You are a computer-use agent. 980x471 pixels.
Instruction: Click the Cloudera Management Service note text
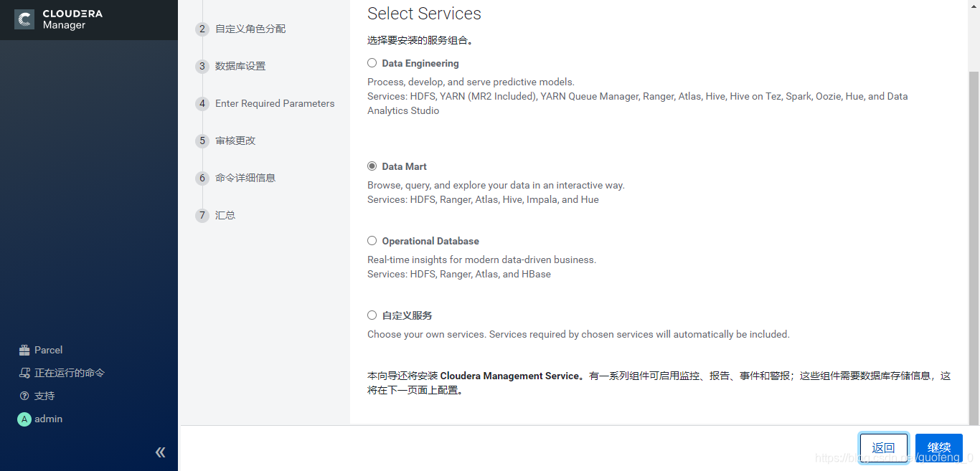[x=659, y=383]
